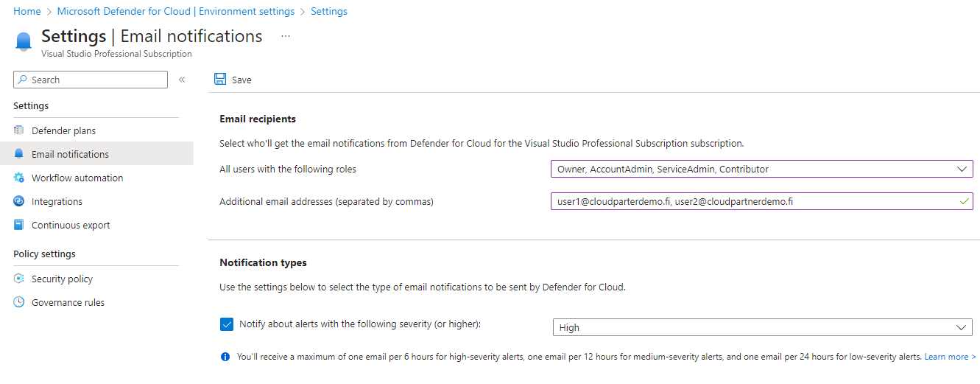Viewport: 980px width, 384px height.
Task: Go to Workflow automation settings
Action: pos(77,178)
